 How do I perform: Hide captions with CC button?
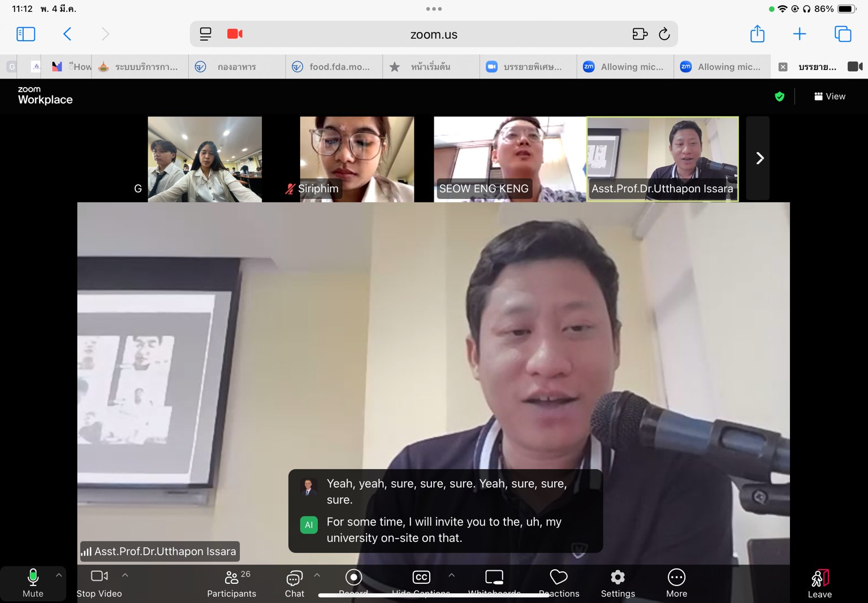click(x=421, y=579)
